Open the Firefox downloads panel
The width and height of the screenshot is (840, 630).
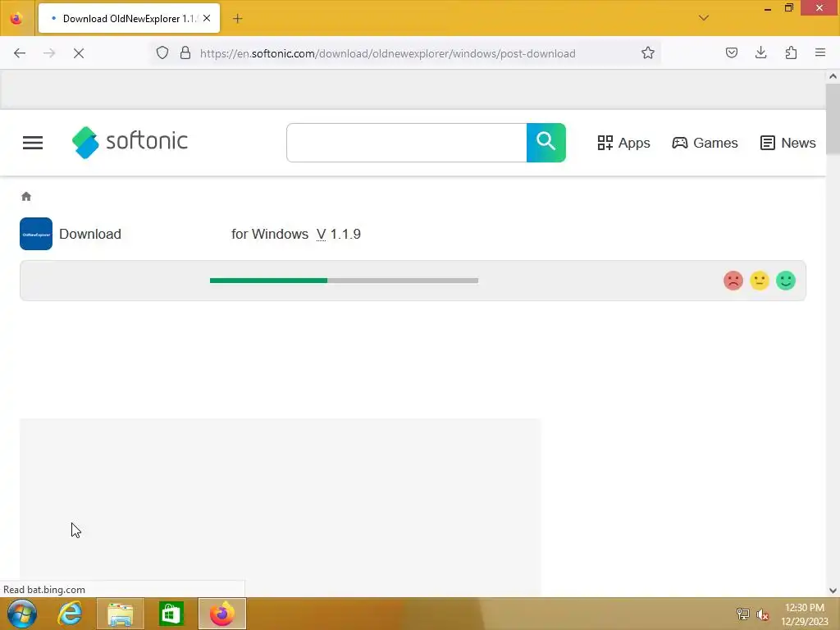(760, 52)
